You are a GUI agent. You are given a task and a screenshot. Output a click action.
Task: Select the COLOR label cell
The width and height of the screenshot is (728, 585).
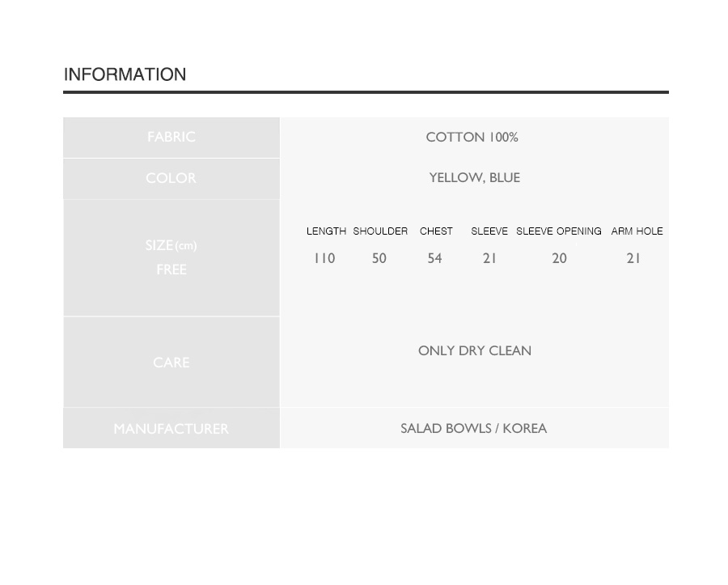171,179
